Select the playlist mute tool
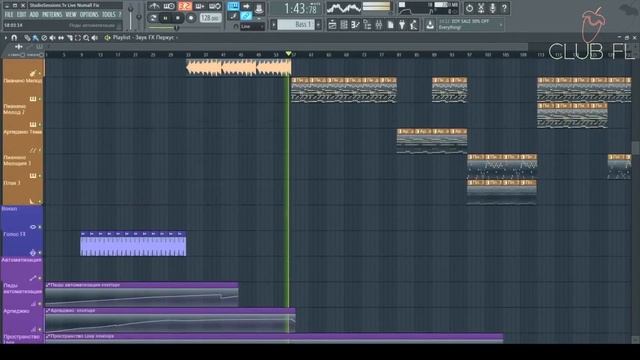This screenshot has width=640, height=360. pyautogui.click(x=52, y=38)
